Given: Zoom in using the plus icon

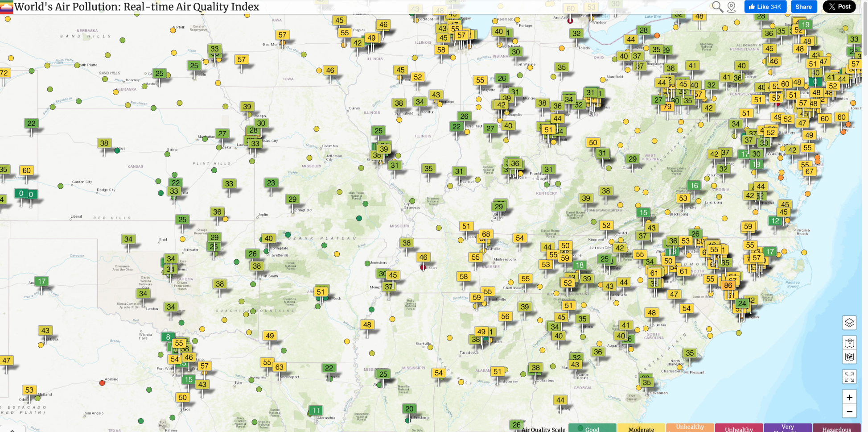Looking at the screenshot, I should [850, 396].
